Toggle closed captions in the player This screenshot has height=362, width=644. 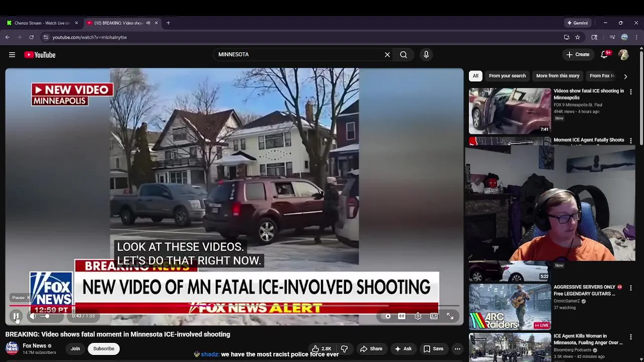[x=401, y=316]
